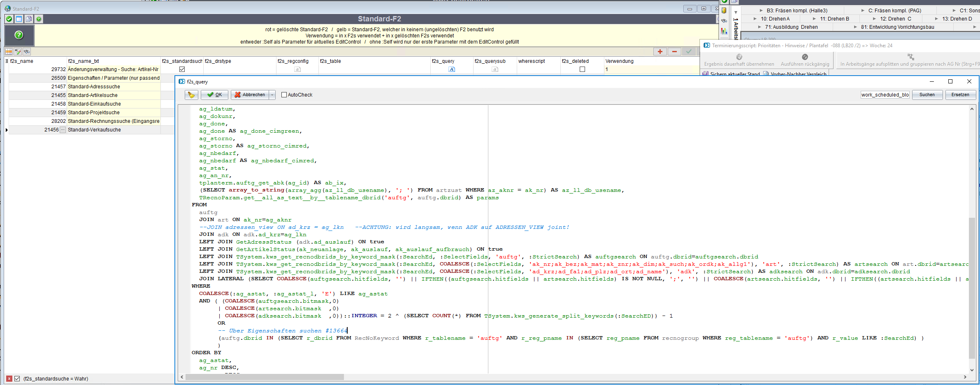Enable the AutoCheck checkbox
The height and width of the screenshot is (385, 980).
(284, 95)
